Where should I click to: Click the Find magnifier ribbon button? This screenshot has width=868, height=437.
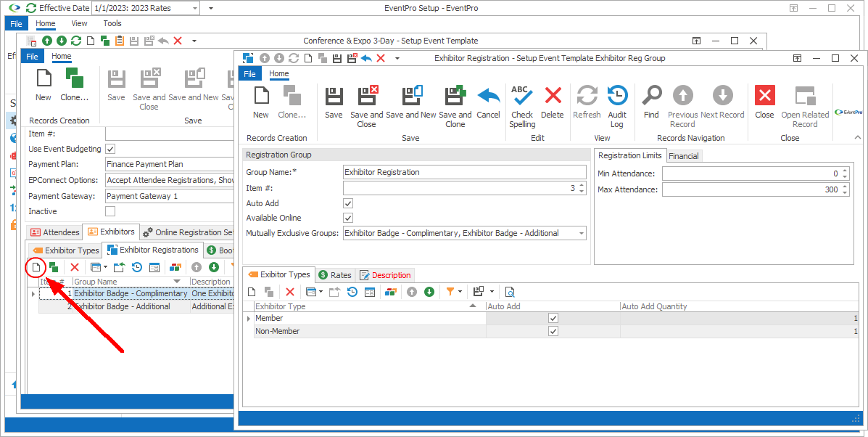[652, 102]
